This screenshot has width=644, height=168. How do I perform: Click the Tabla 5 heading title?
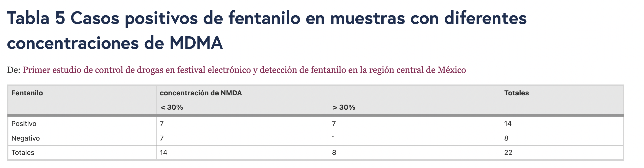[x=267, y=30]
